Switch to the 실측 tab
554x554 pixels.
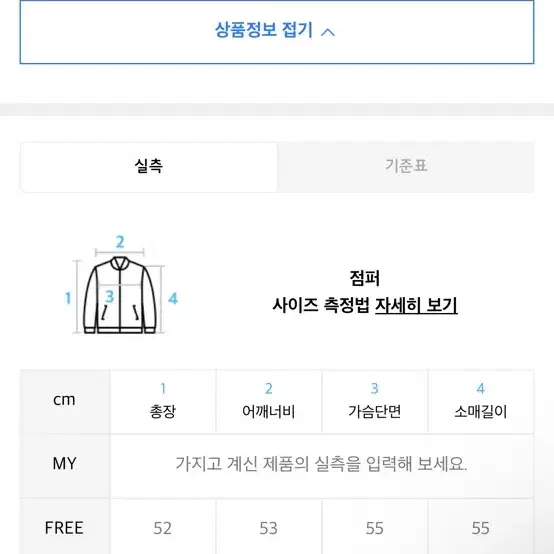click(149, 167)
